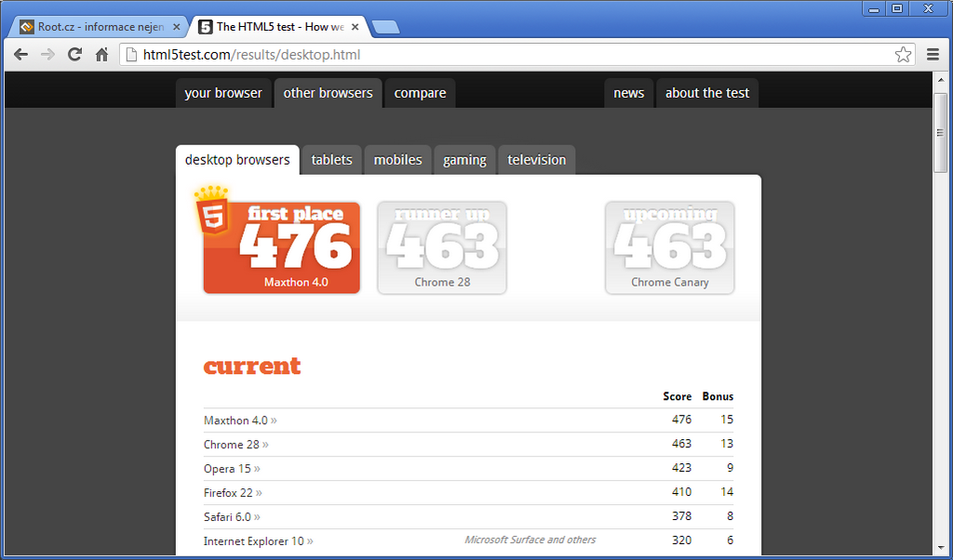
Task: Click Maxthon 4.0 bonus value 15
Action: pyautogui.click(x=727, y=420)
